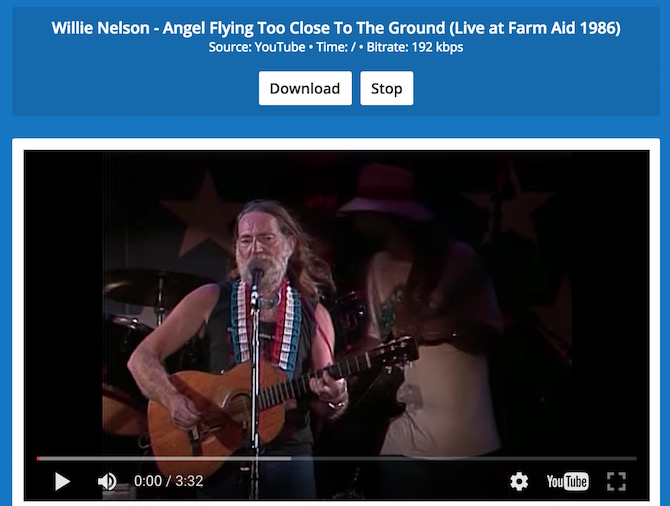
Task: Seek to the end of the buffered progress
Action: [x=290, y=459]
